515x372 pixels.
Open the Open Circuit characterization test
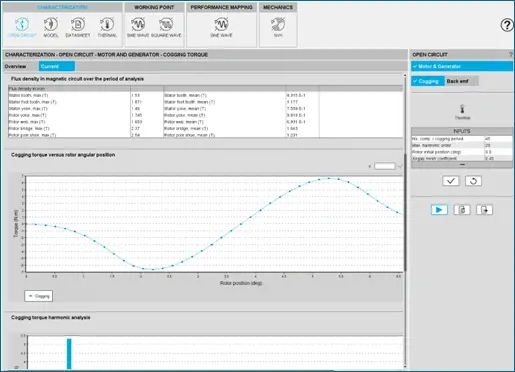[22, 27]
